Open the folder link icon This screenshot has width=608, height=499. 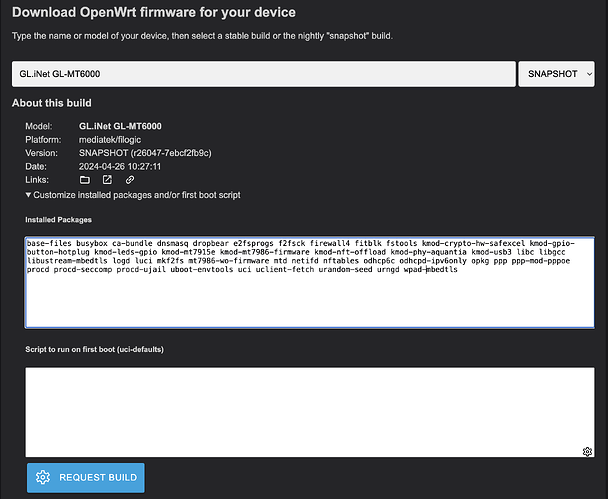85,180
